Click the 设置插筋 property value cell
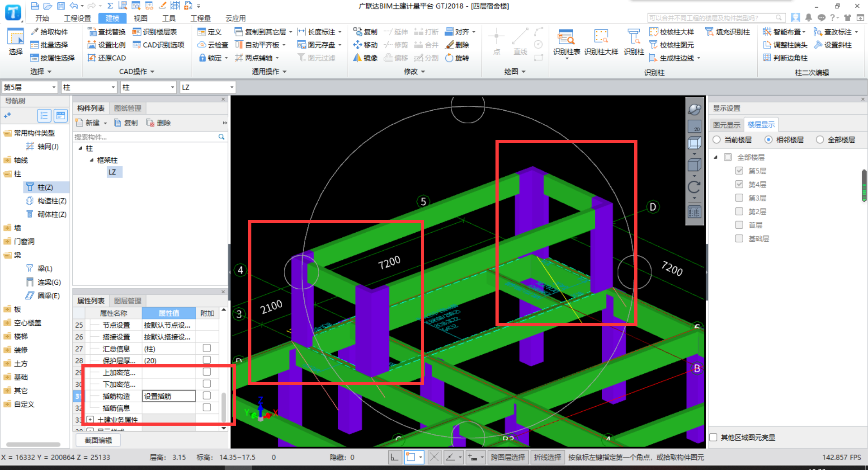868x470 pixels. tap(169, 396)
